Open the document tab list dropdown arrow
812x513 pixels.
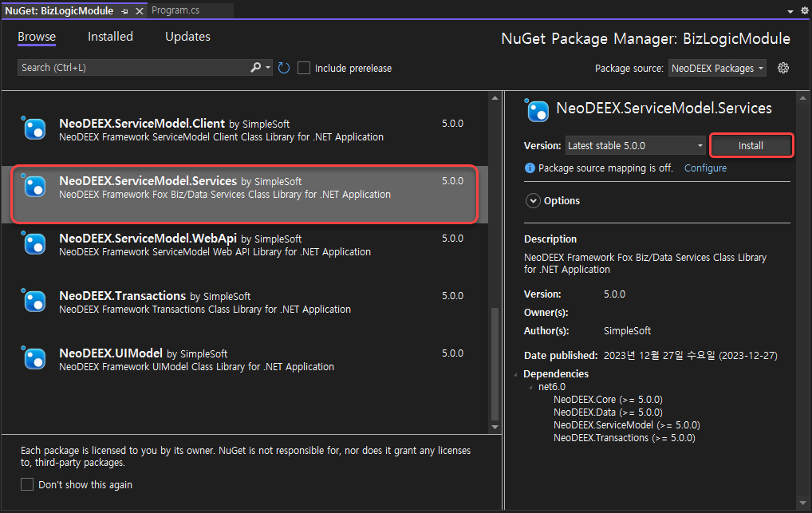click(790, 11)
